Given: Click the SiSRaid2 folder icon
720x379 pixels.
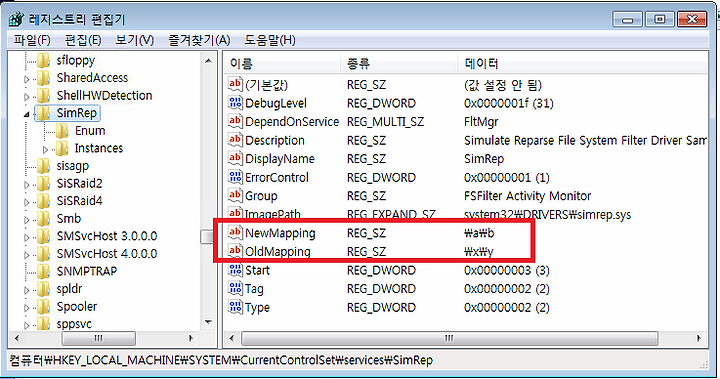Looking at the screenshot, I should (44, 183).
